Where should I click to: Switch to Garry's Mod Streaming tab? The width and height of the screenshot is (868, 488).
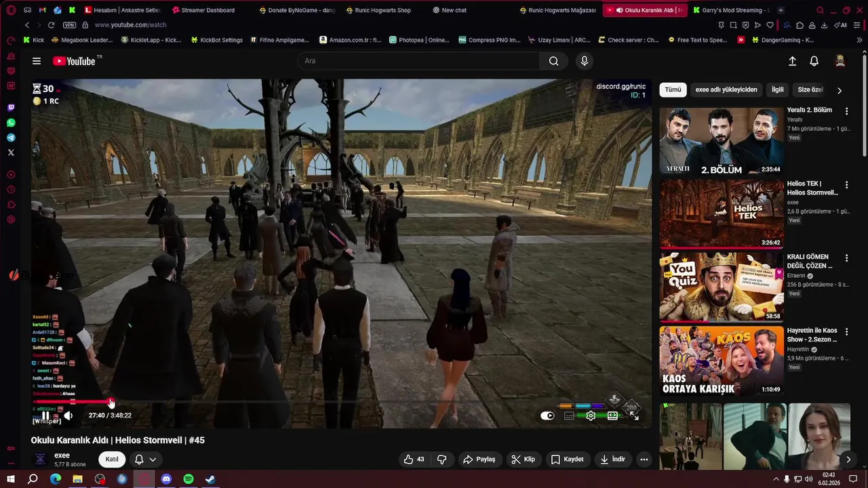click(x=730, y=10)
